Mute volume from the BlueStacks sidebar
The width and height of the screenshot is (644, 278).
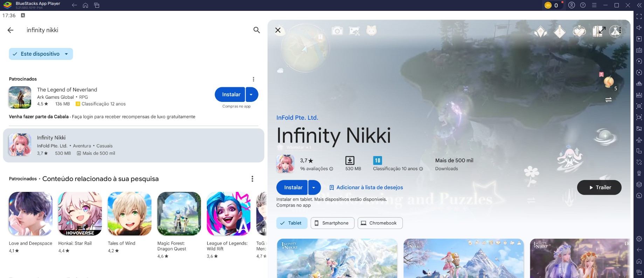(x=639, y=28)
